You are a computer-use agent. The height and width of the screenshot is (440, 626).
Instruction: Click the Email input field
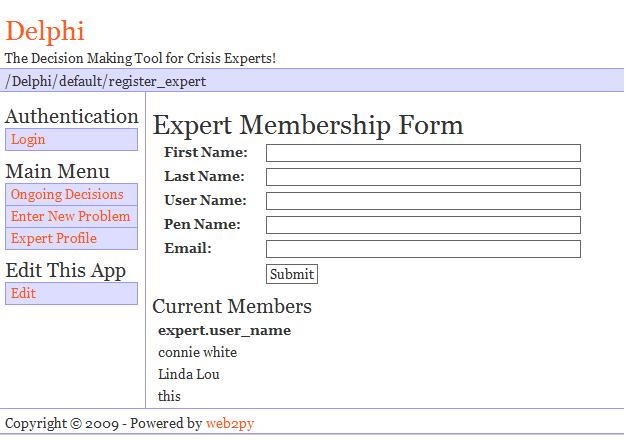(423, 249)
